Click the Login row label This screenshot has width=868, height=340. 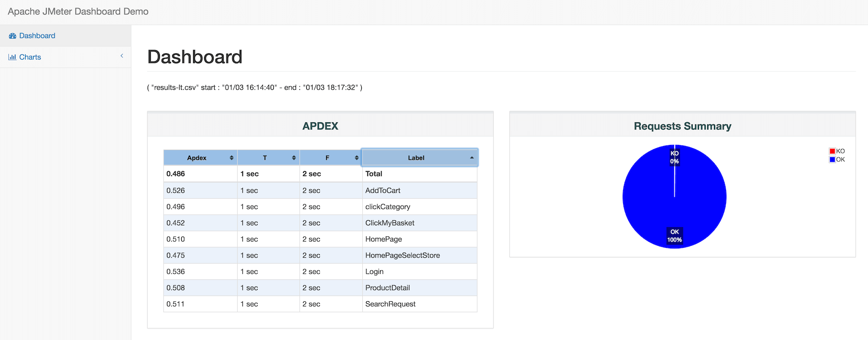tap(374, 271)
